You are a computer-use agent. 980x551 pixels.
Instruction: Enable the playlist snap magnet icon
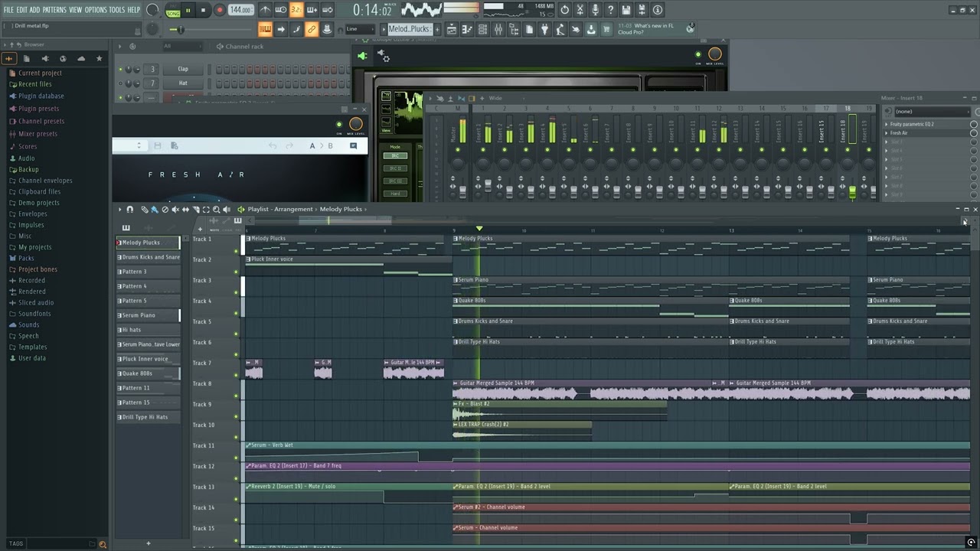[x=129, y=209]
